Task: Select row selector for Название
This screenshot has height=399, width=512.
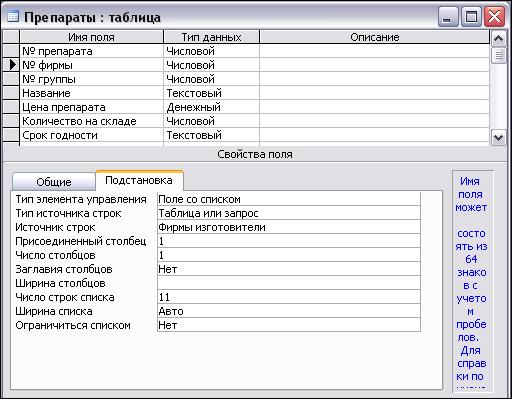Action: tap(11, 93)
